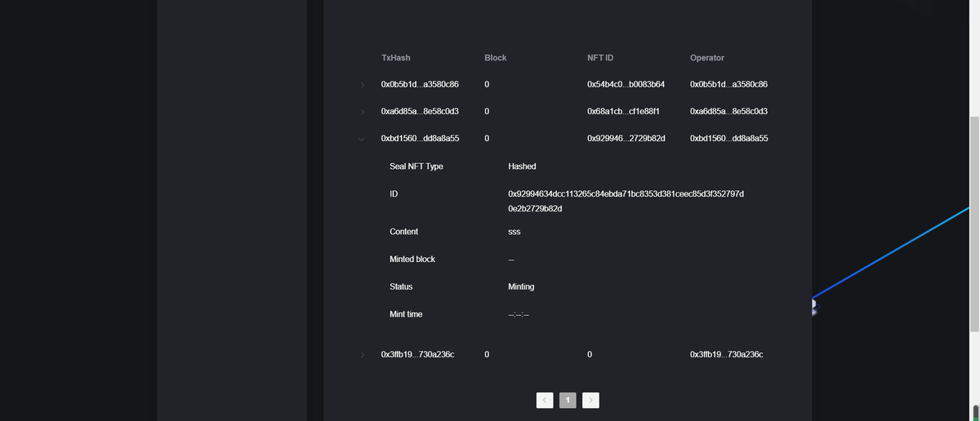The height and width of the screenshot is (421, 980).
Task: Click the Mint time label
Action: [406, 314]
